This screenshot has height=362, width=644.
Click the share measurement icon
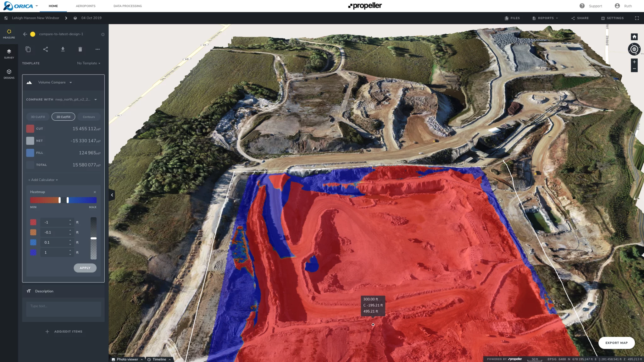pyautogui.click(x=46, y=49)
